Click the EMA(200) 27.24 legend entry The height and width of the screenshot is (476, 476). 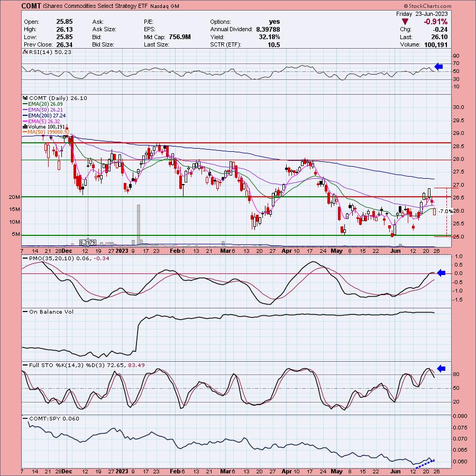point(44,115)
